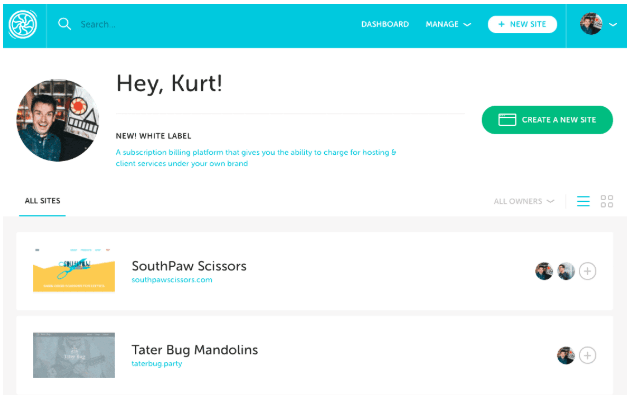Click the SouthPaw Scissors site thumbnail

pos(74,271)
